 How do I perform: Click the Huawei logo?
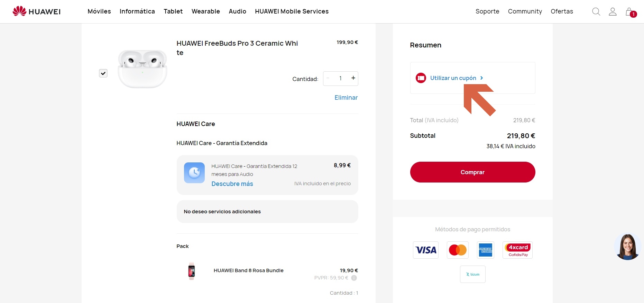(36, 11)
